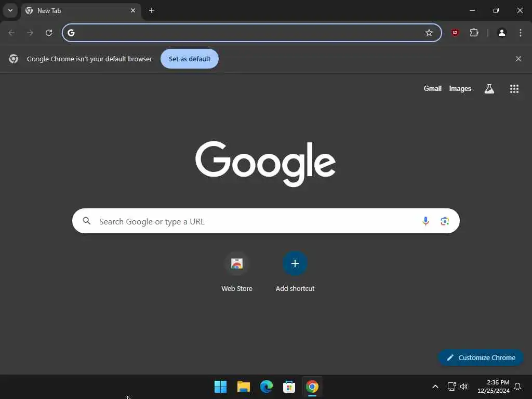Open notifications bell icon
Screen dimensions: 532x399
point(517,387)
